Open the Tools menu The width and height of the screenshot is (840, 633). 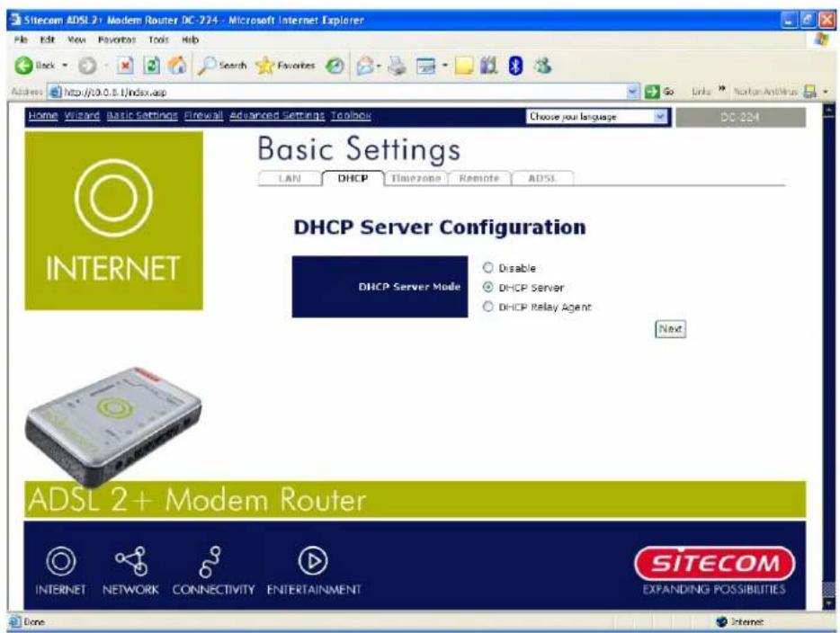[158, 40]
